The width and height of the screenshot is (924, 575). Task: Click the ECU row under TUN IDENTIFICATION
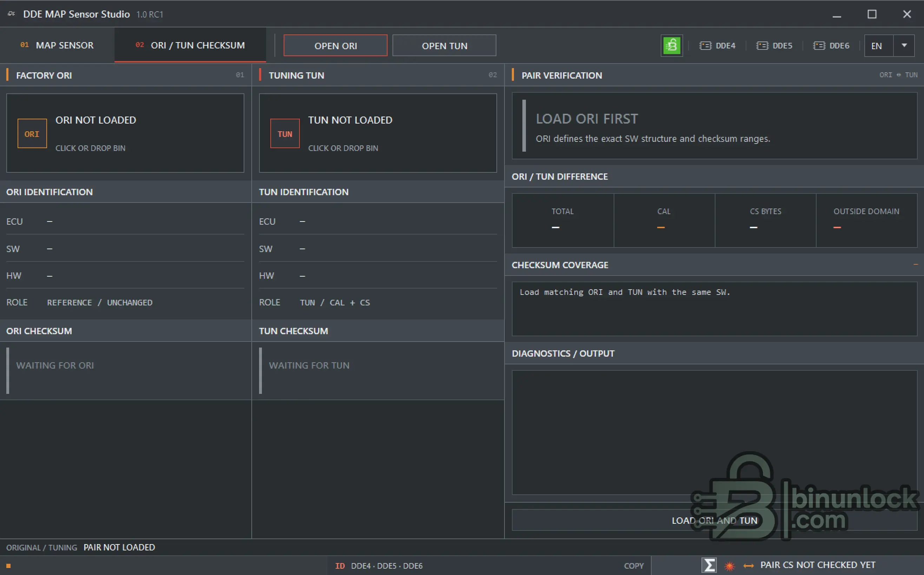[x=378, y=221]
